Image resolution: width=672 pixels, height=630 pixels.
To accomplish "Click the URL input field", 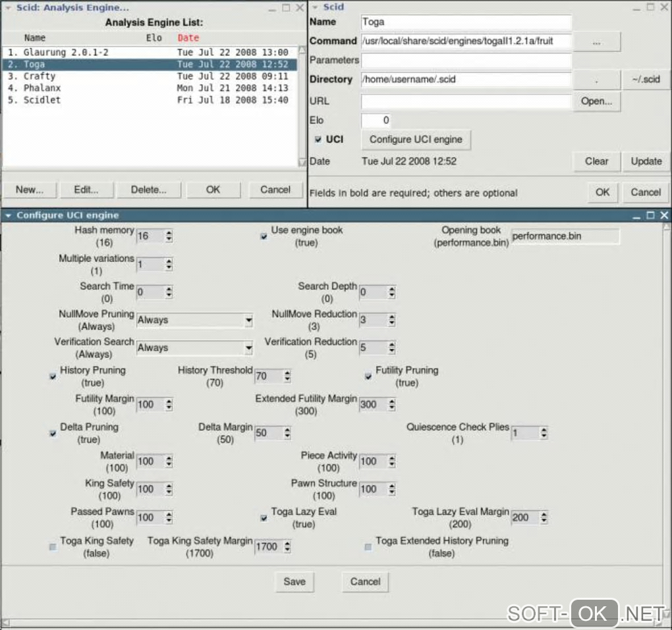I will (x=466, y=101).
